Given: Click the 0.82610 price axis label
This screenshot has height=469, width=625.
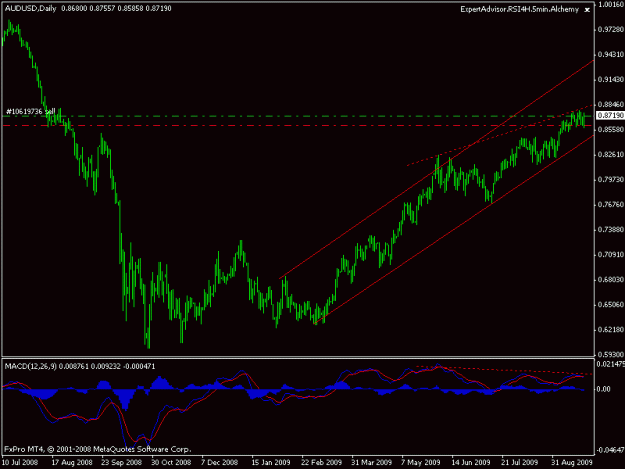Looking at the screenshot, I should [x=611, y=155].
